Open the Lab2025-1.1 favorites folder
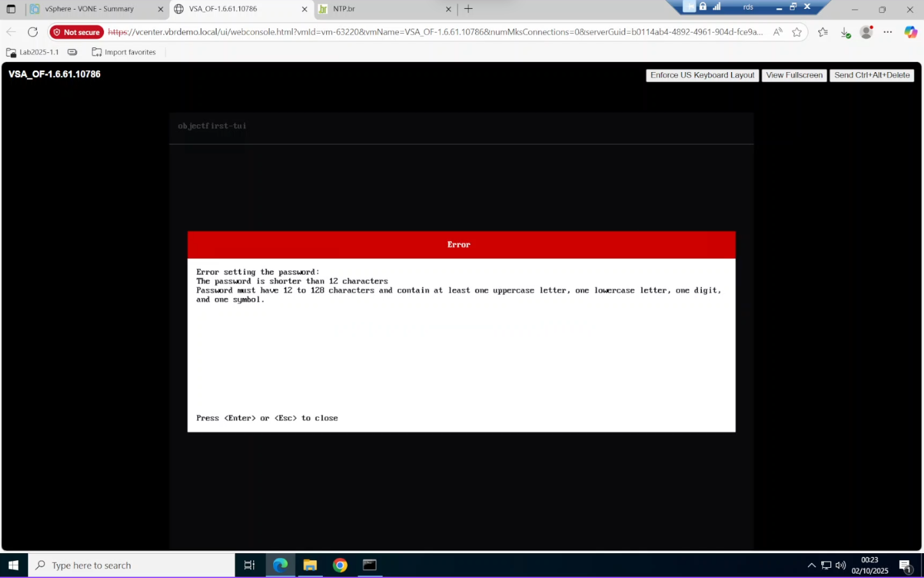 coord(33,52)
